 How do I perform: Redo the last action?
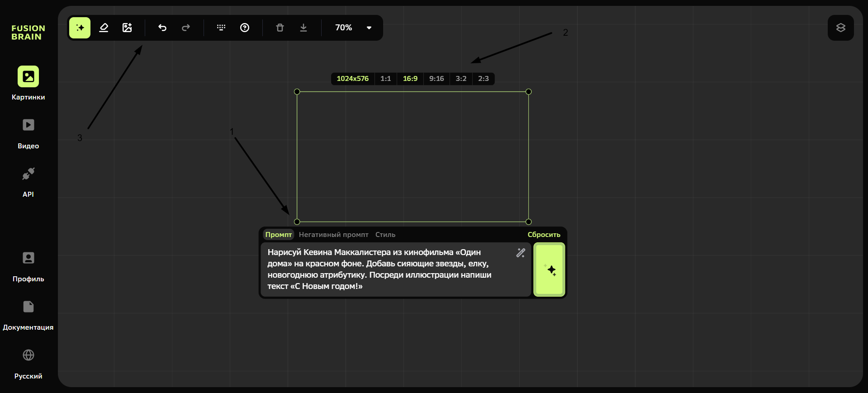[x=186, y=28]
